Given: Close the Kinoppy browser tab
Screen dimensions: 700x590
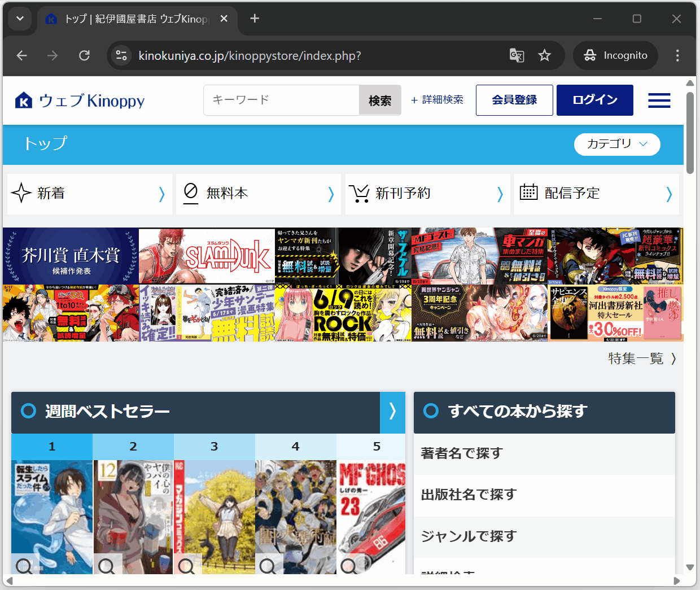Looking at the screenshot, I should (x=224, y=19).
